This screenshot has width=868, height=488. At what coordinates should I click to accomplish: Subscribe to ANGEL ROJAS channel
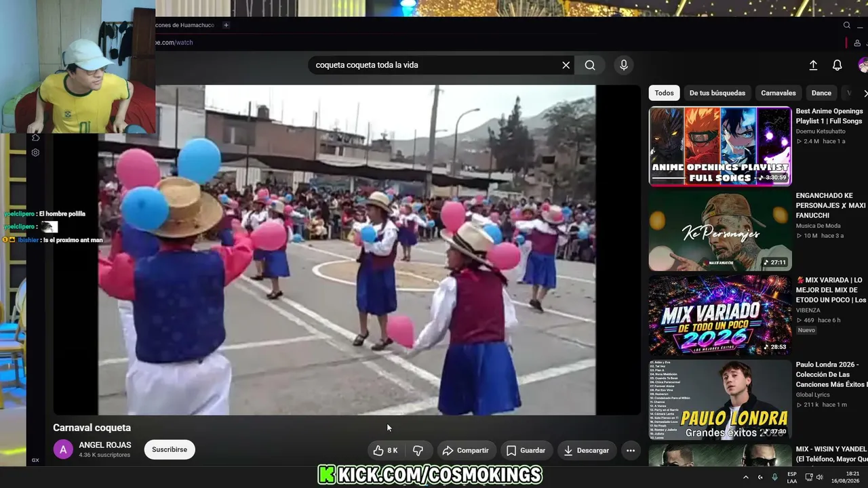[170, 449]
